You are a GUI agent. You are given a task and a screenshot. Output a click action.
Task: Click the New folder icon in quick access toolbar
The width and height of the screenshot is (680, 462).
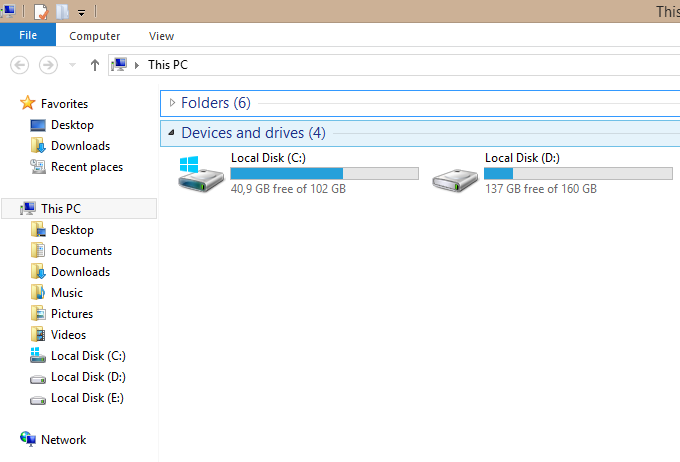(62, 12)
